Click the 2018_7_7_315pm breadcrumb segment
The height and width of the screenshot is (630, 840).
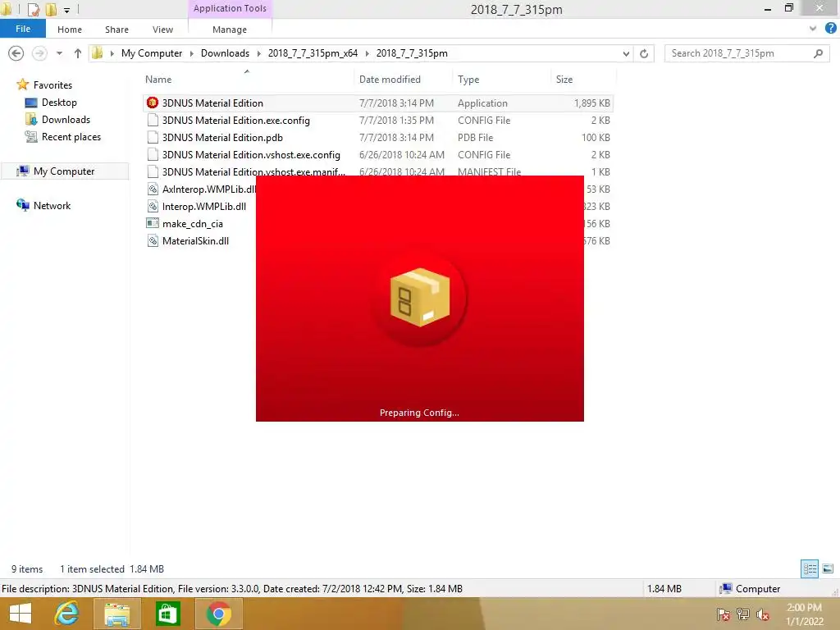pos(412,53)
